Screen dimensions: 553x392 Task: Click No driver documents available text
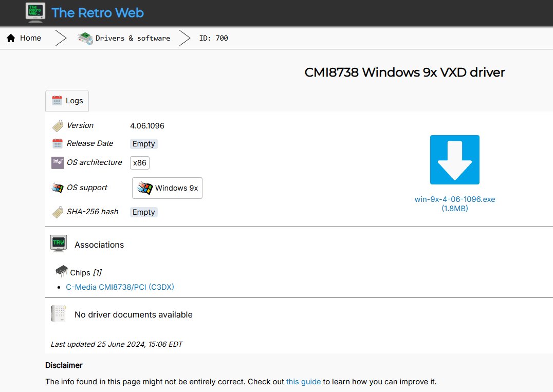[x=133, y=314]
